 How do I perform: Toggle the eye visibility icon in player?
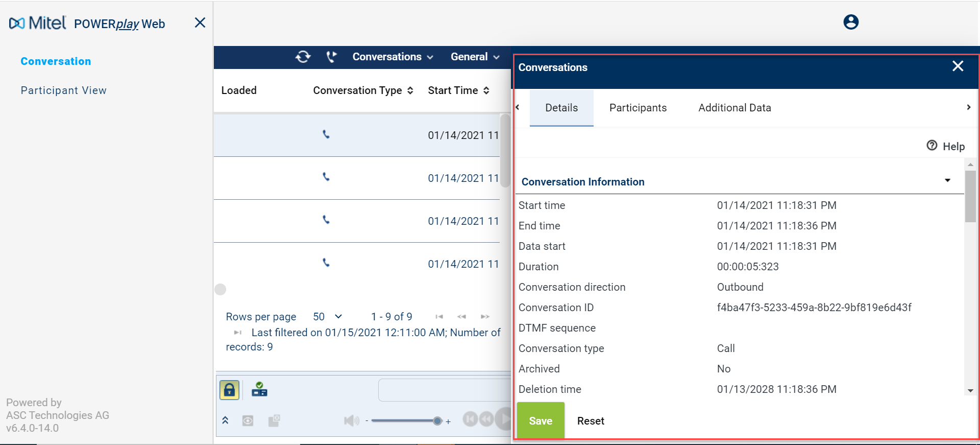(248, 421)
